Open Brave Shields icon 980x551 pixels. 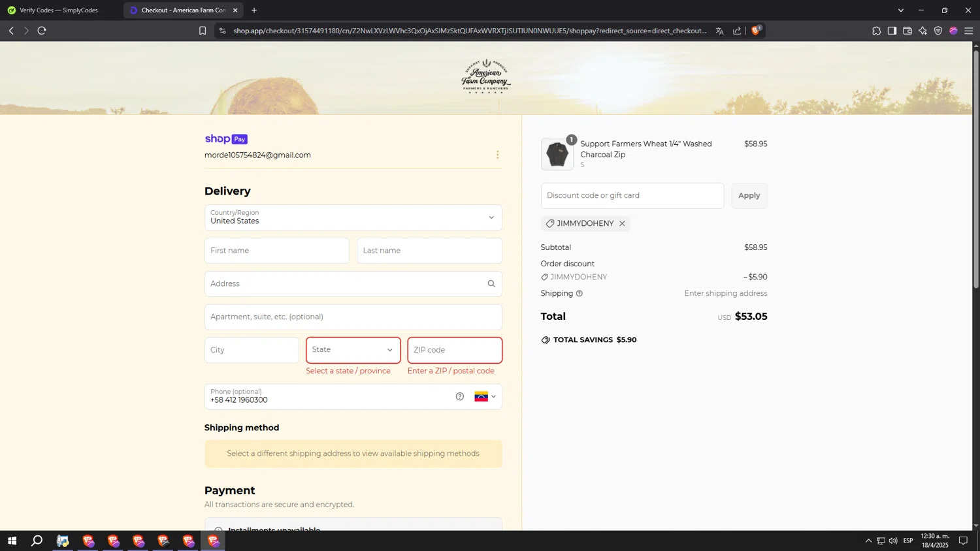tap(757, 30)
